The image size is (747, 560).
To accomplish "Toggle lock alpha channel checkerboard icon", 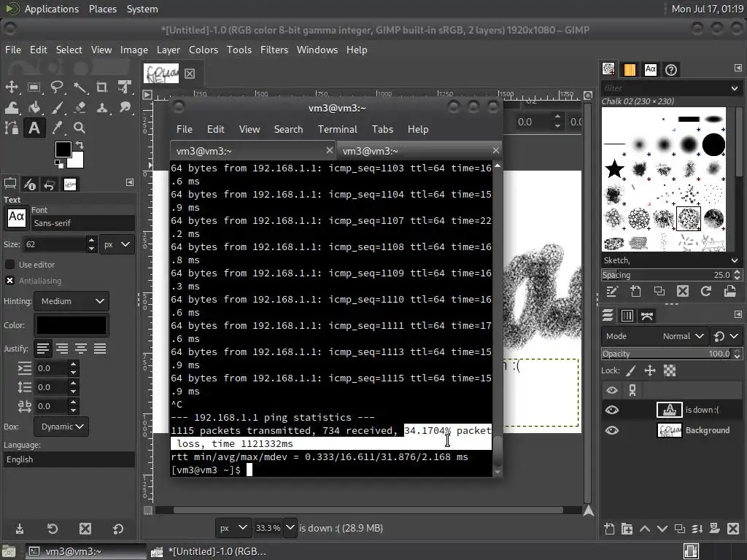I will pyautogui.click(x=670, y=370).
